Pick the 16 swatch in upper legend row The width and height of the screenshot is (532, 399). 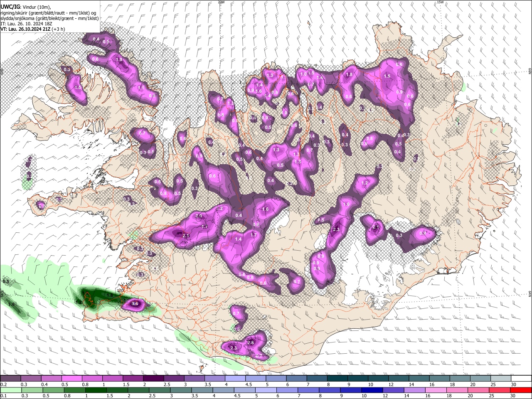[x=440, y=379]
